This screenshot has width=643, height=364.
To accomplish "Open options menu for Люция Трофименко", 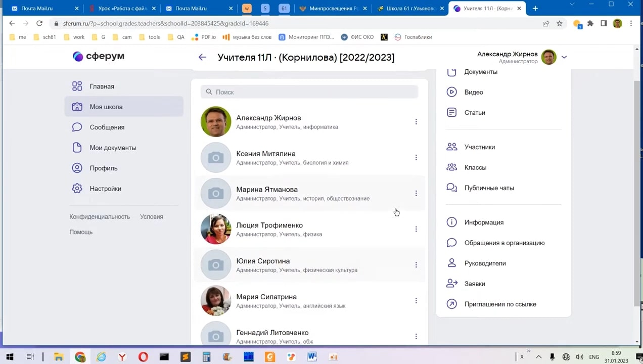I will 416,229.
